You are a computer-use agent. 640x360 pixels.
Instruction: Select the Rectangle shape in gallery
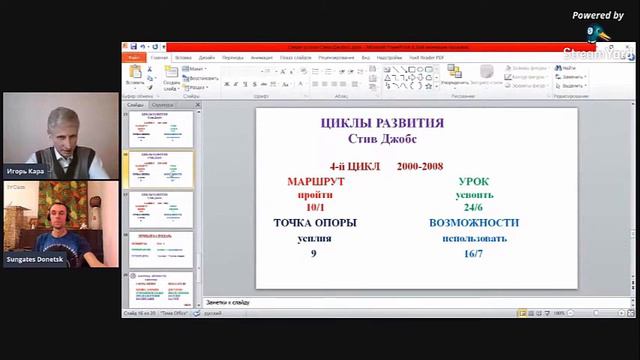(412, 69)
